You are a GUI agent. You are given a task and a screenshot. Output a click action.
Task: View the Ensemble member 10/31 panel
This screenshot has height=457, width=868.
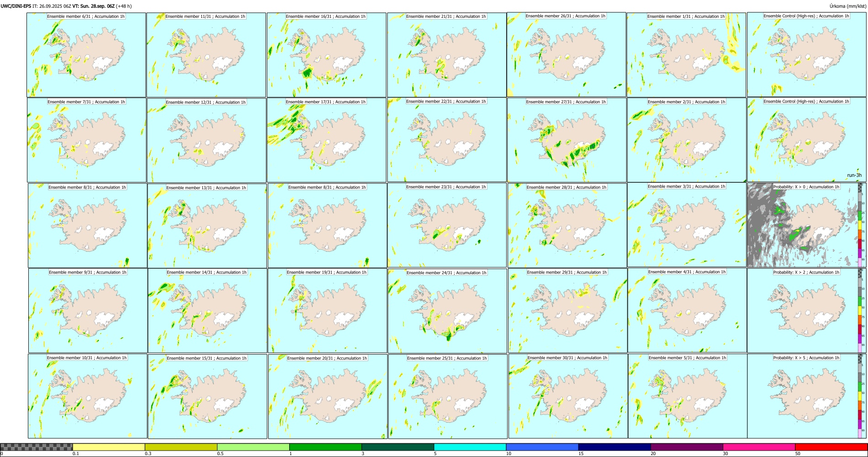(87, 396)
